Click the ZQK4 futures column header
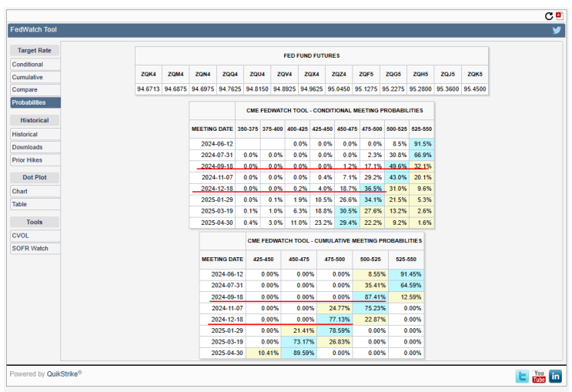Screen dimensions: 572x392 click(x=149, y=74)
